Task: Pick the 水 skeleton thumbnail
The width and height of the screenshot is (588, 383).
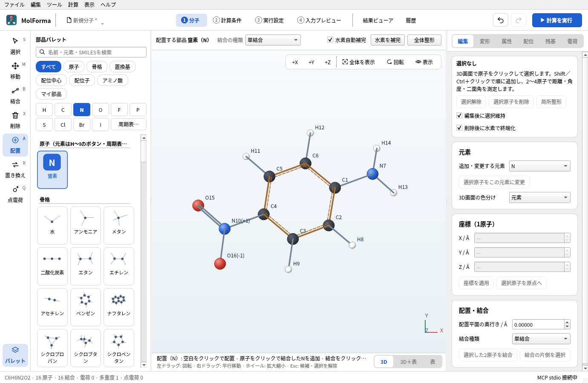Action: tap(52, 226)
